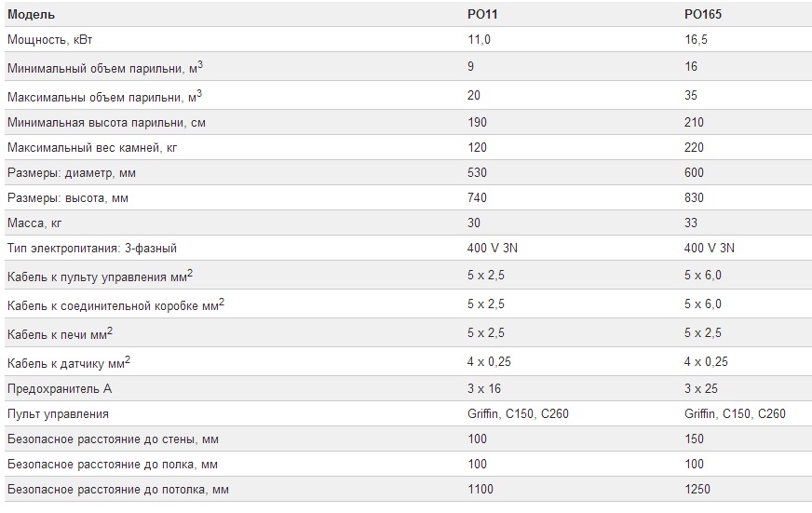Click the PO11 column header
Image resolution: width=812 pixels, height=513 pixels.
(x=482, y=15)
